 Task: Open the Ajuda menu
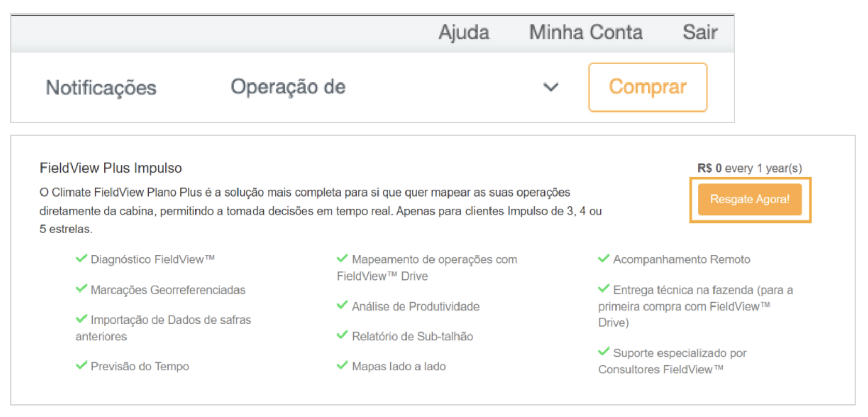[x=464, y=33]
